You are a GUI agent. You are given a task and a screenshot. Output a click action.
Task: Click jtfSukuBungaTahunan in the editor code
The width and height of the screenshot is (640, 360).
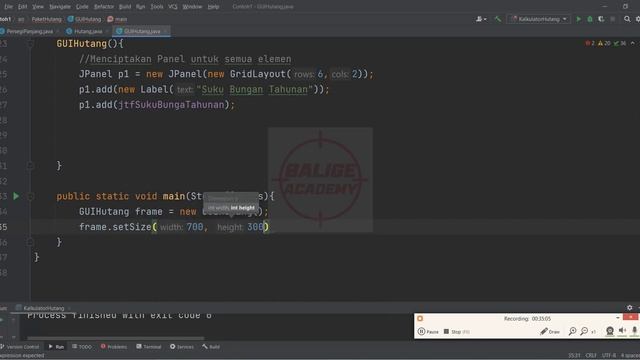pyautogui.click(x=171, y=105)
